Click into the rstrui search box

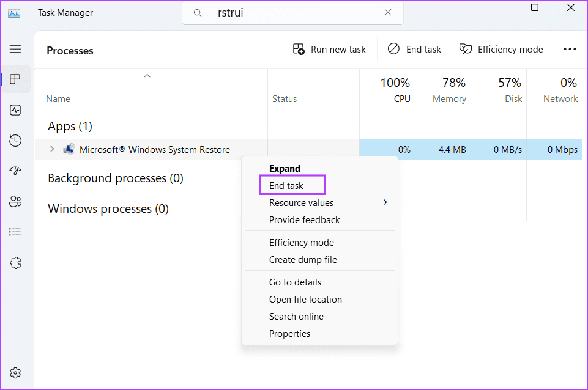point(292,13)
